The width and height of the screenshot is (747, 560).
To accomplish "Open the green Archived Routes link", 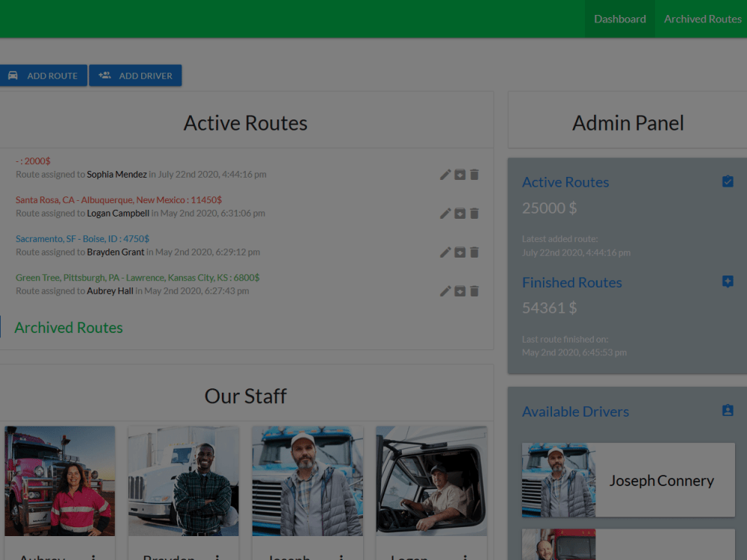I will tap(68, 327).
